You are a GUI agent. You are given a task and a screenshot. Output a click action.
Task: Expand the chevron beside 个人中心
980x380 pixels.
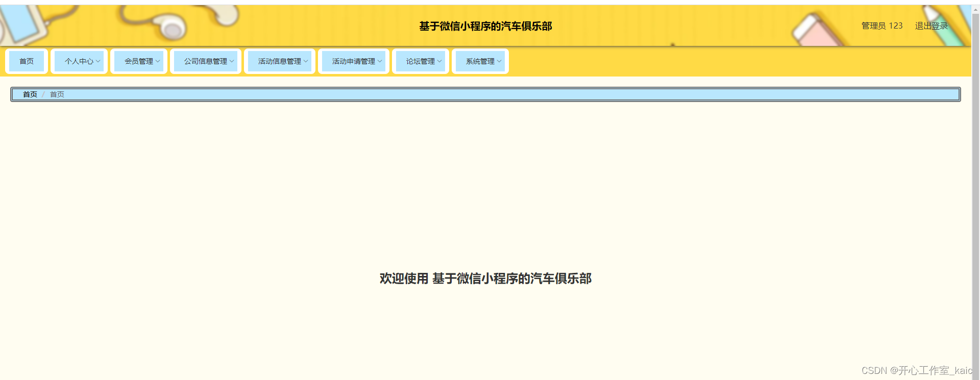click(98, 61)
